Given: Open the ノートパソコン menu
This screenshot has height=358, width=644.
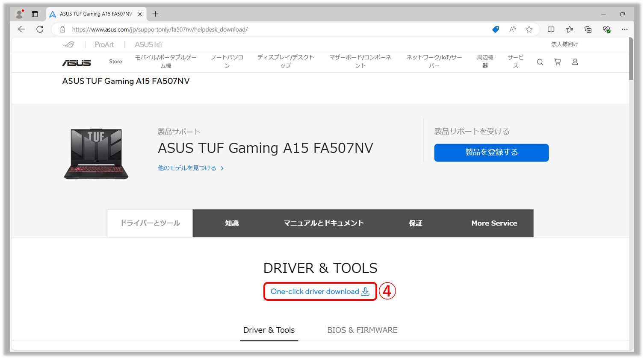Looking at the screenshot, I should click(227, 62).
